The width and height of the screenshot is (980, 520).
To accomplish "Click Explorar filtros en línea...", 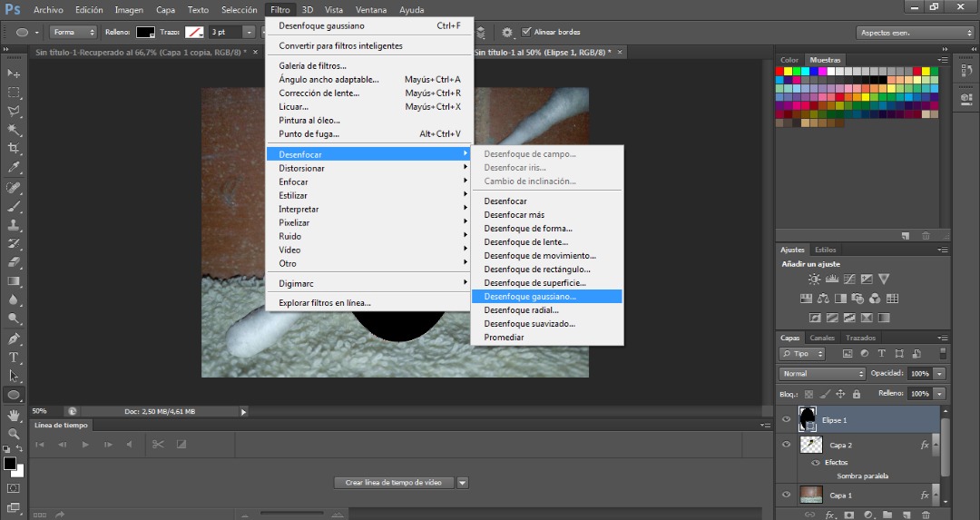I will 325,303.
